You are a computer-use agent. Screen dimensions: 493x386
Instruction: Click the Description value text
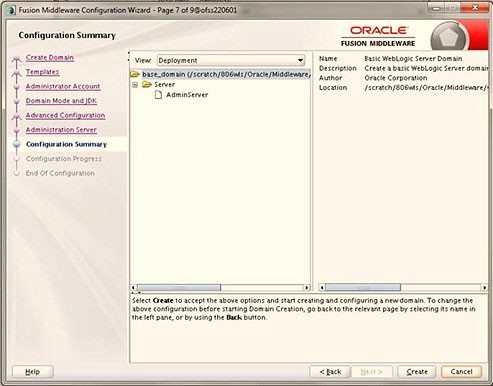coord(426,68)
